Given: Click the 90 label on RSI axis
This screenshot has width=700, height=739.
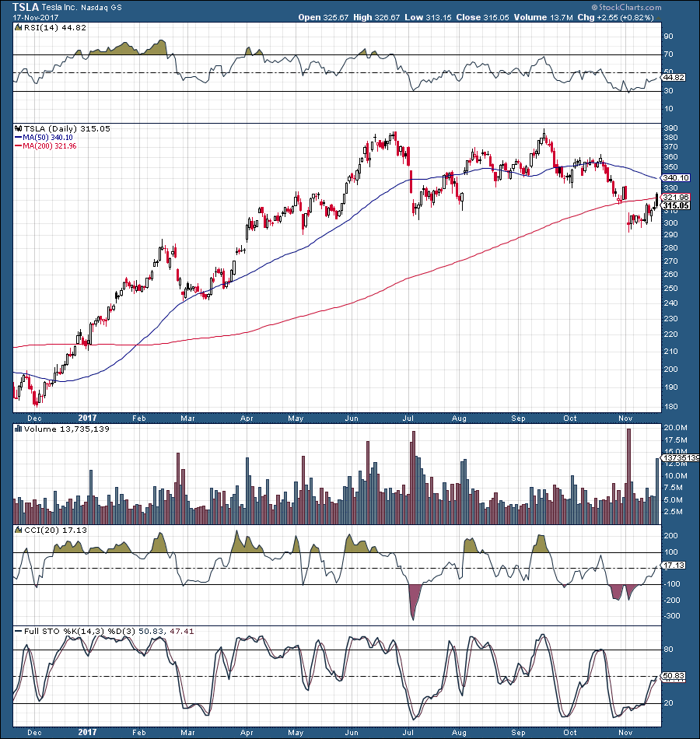Looking at the screenshot, I should coord(668,37).
